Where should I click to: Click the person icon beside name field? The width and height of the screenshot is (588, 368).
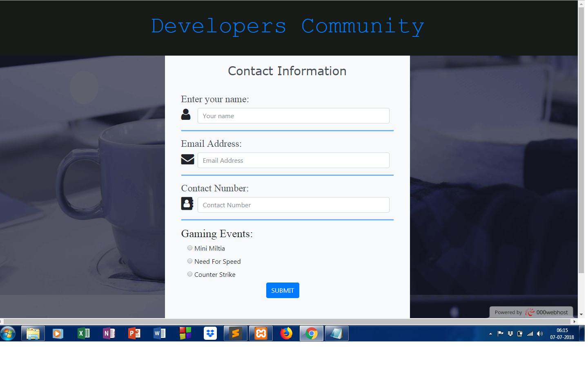[186, 114]
